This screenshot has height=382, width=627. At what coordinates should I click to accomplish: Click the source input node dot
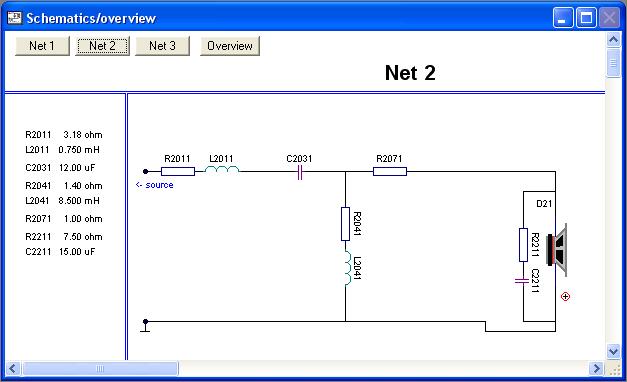[146, 172]
